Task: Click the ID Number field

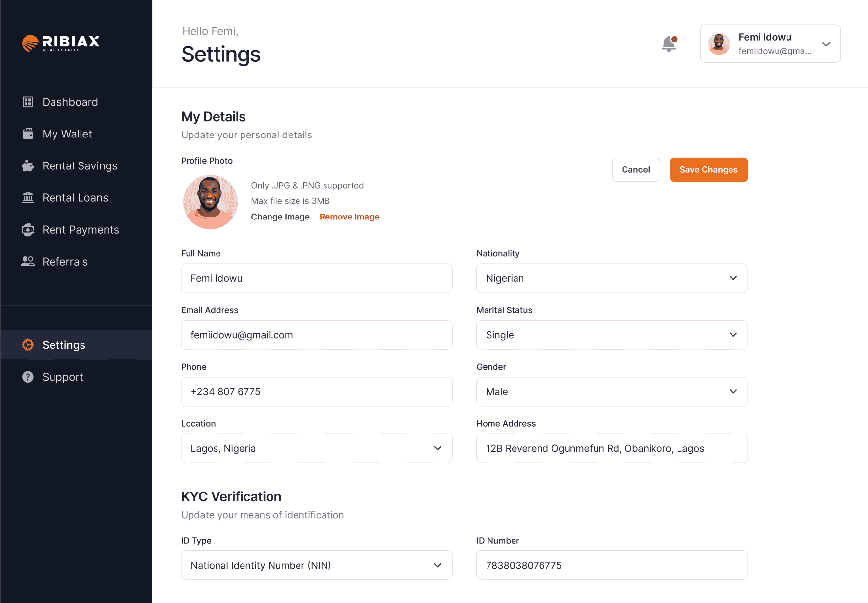Action: click(x=612, y=565)
